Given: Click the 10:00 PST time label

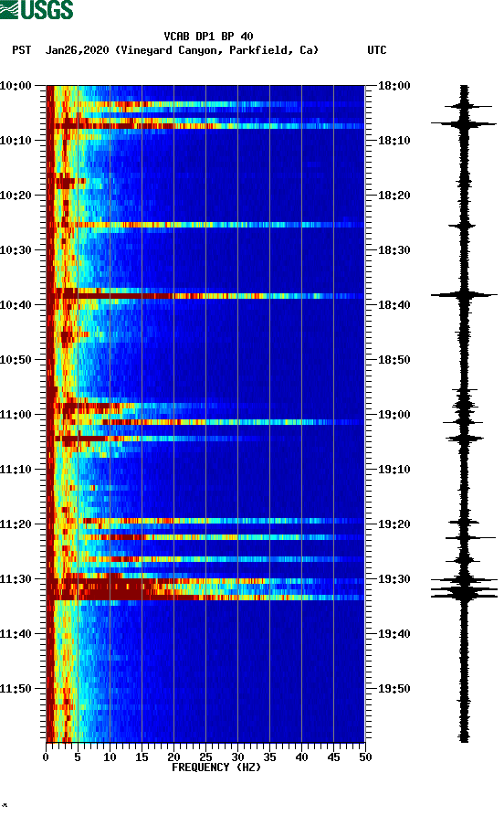Looking at the screenshot, I should [16, 85].
